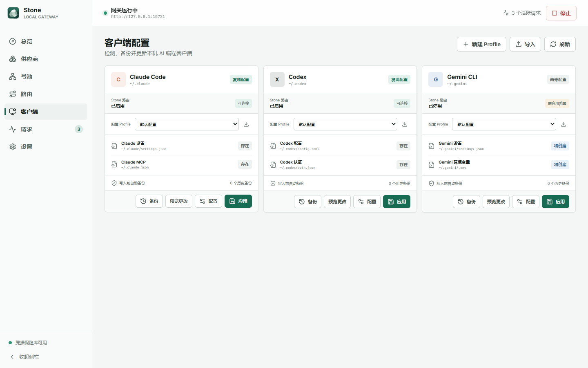Click the Gemini 环境变量 file icon

click(432, 165)
